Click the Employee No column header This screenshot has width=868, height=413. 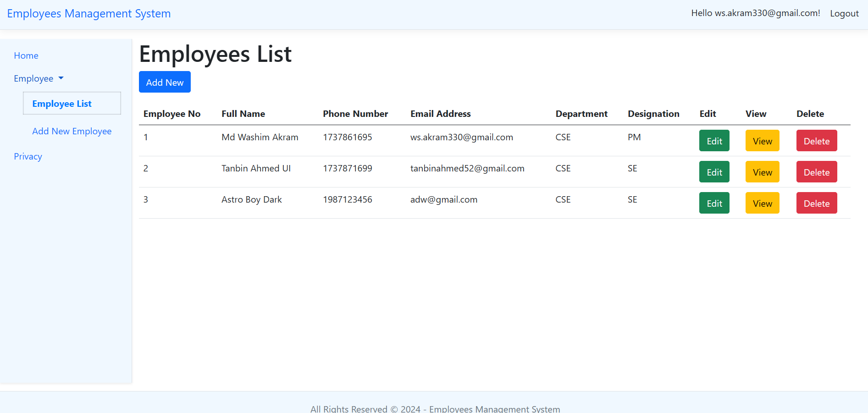pos(172,114)
